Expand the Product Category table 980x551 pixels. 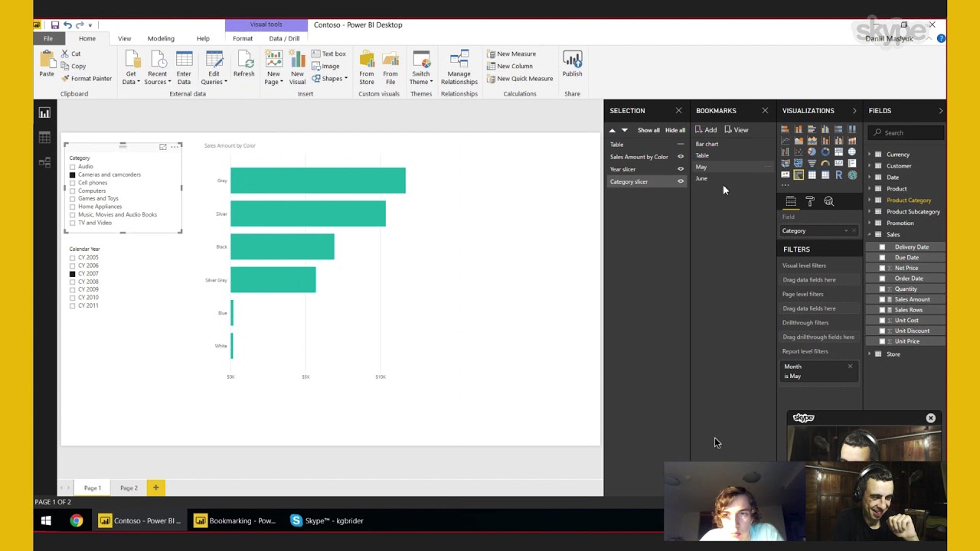tap(870, 201)
